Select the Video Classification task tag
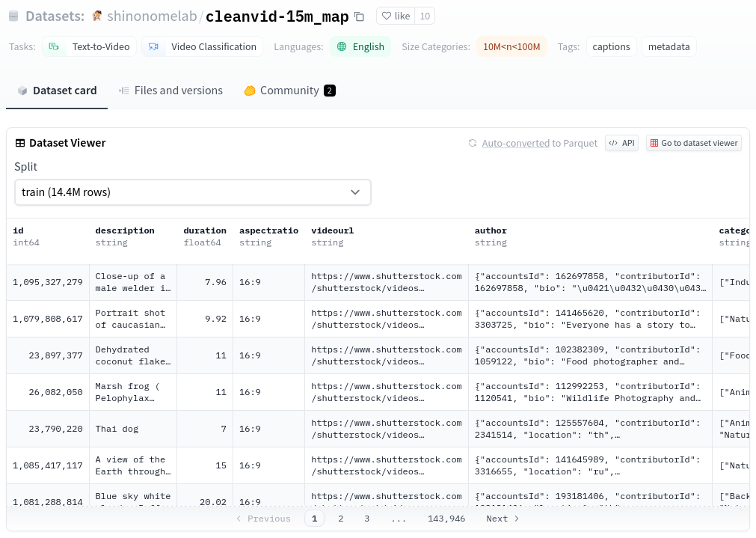 202,47
